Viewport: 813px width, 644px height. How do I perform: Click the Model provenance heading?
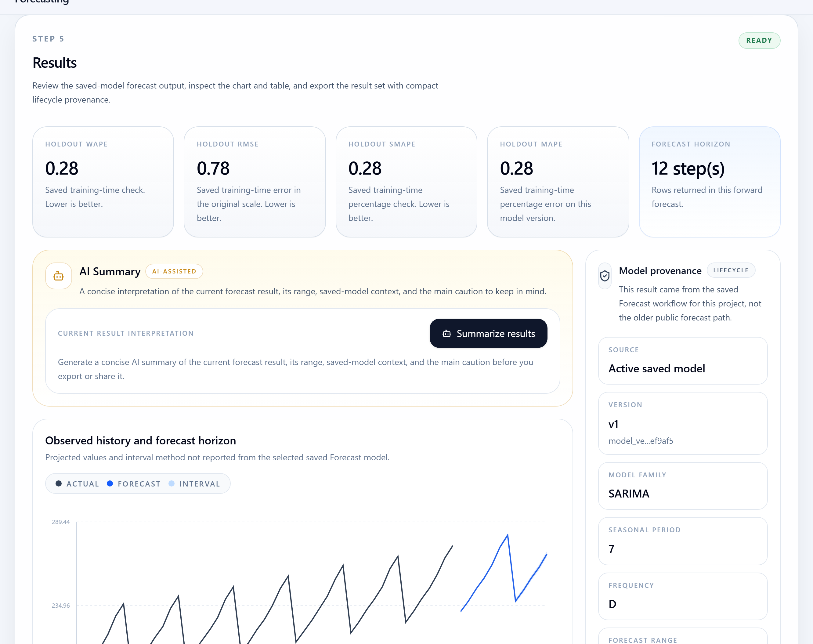[660, 271]
